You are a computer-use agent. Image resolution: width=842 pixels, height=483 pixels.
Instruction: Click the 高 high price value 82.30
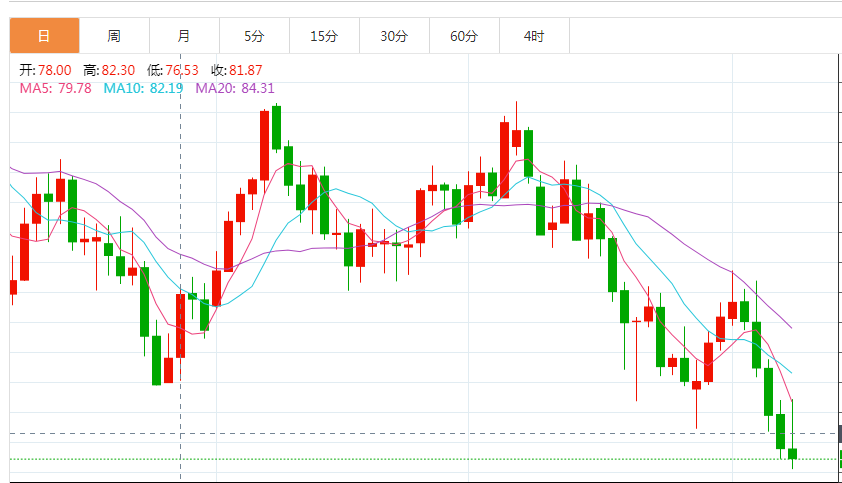pos(117,70)
